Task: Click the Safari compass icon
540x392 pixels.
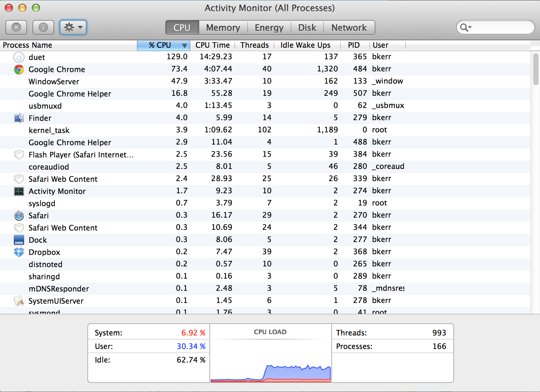Action: pyautogui.click(x=19, y=216)
